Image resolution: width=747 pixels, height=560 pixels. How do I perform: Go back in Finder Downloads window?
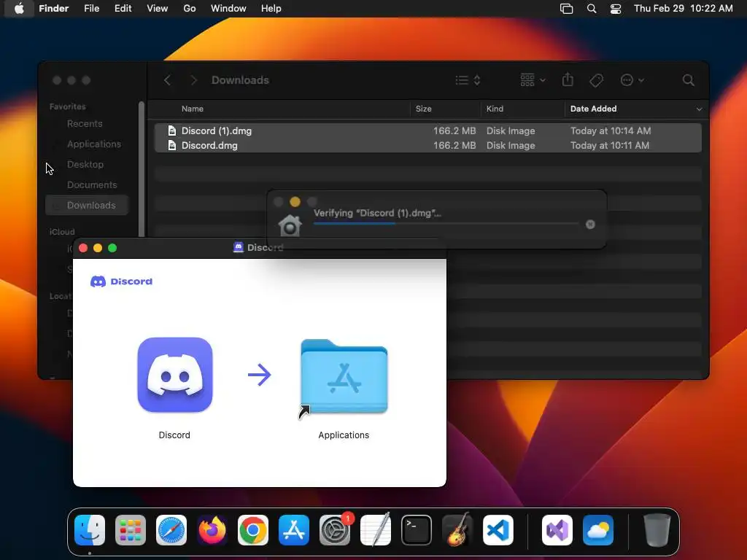coord(167,80)
